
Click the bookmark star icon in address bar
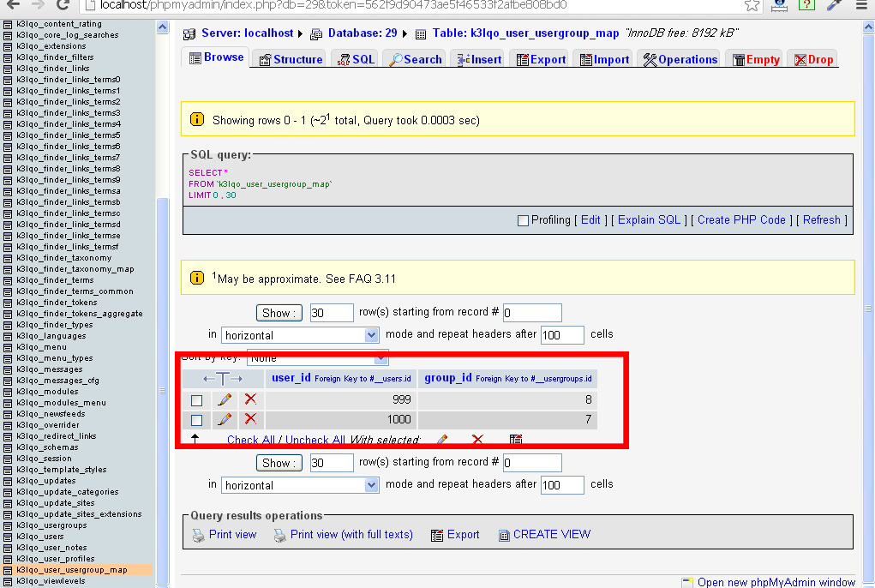point(752,5)
